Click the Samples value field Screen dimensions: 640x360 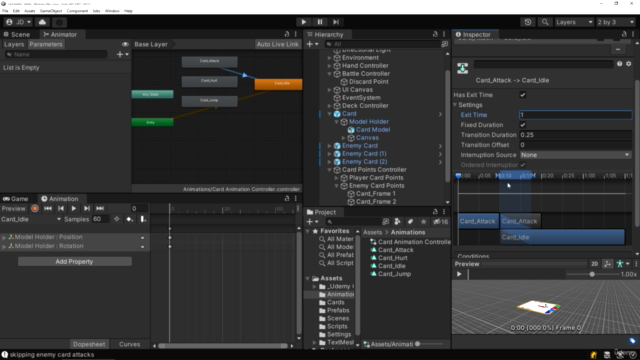[100, 219]
